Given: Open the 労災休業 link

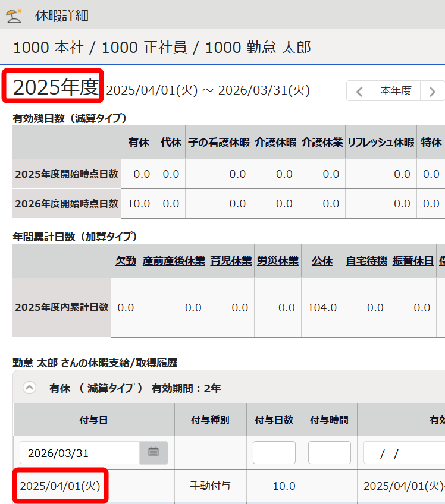Looking at the screenshot, I should [x=278, y=261].
